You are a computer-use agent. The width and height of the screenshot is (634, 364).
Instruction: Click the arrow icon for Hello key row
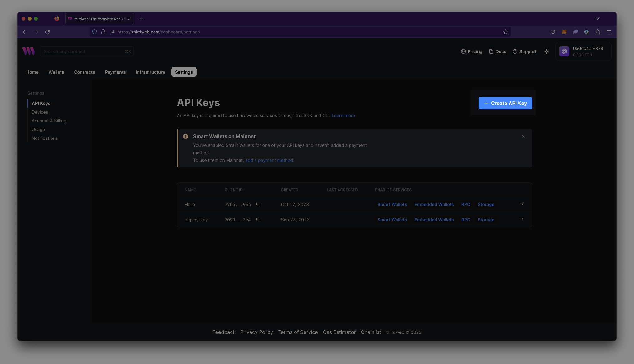[x=522, y=204]
